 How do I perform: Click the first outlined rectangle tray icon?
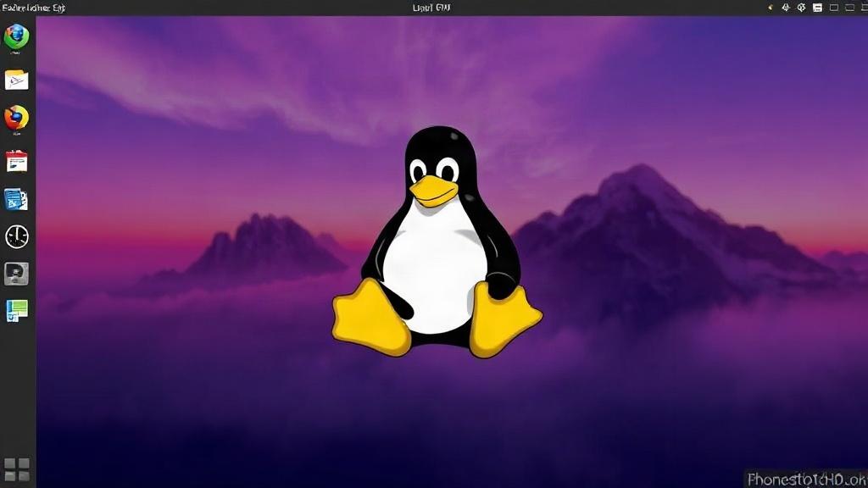point(834,8)
